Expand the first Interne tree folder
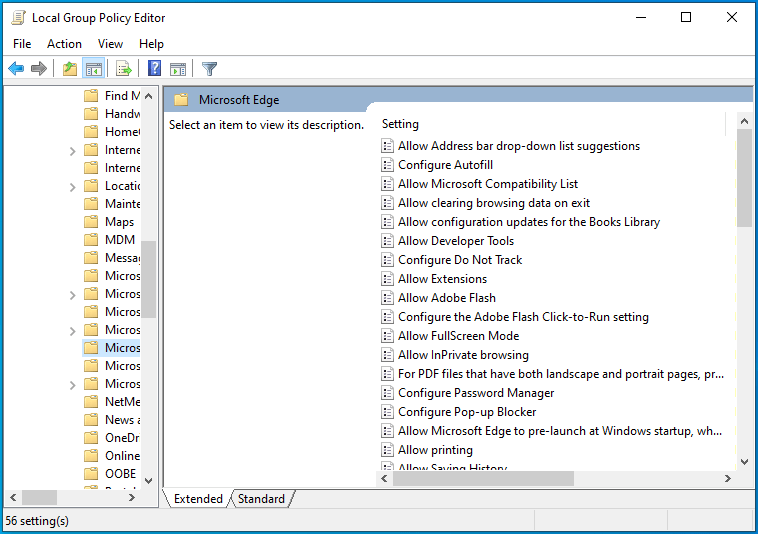 pyautogui.click(x=73, y=151)
